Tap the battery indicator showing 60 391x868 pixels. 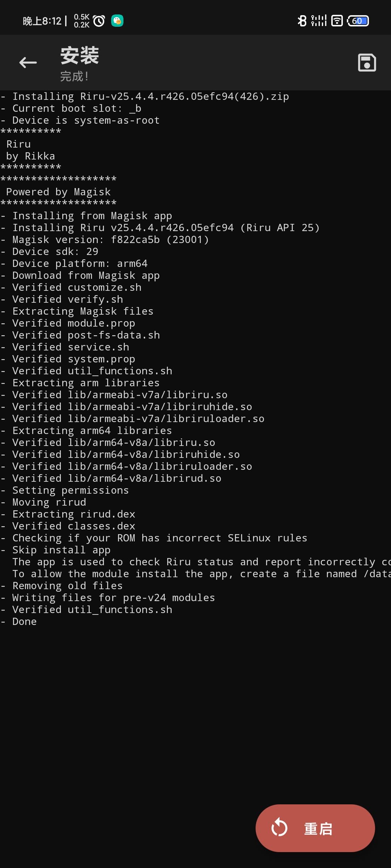(358, 21)
